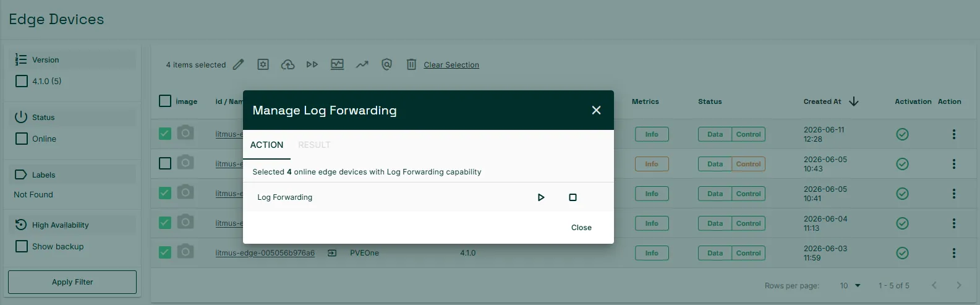
Task: Toggle the select-all checkbox in table header
Action: [165, 101]
